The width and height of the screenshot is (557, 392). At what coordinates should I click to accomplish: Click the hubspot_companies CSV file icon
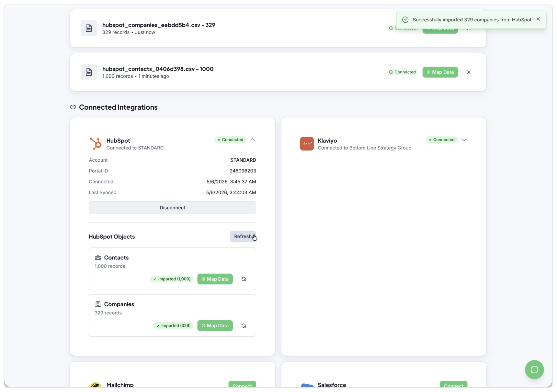click(x=89, y=28)
